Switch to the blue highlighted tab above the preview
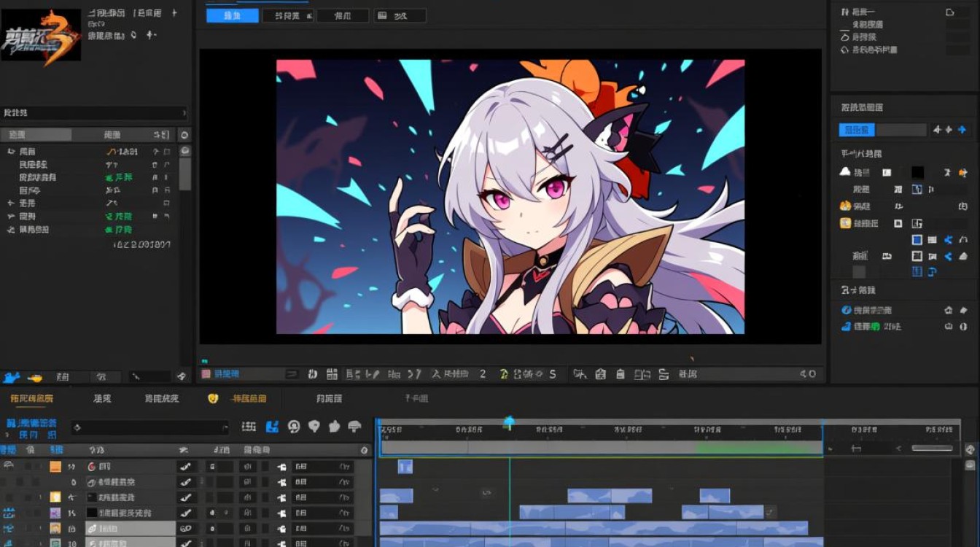The image size is (980, 547). pos(233,15)
